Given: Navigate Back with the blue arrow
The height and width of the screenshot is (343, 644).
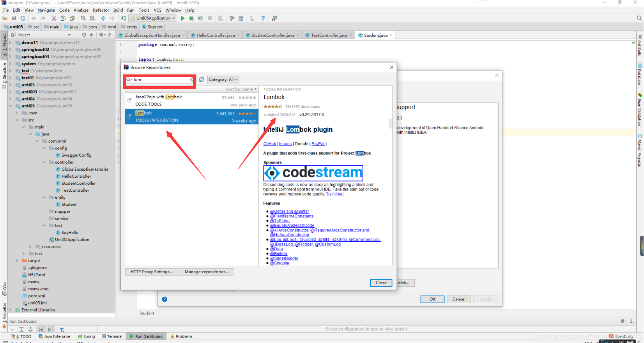Looking at the screenshot, I should [x=103, y=18].
